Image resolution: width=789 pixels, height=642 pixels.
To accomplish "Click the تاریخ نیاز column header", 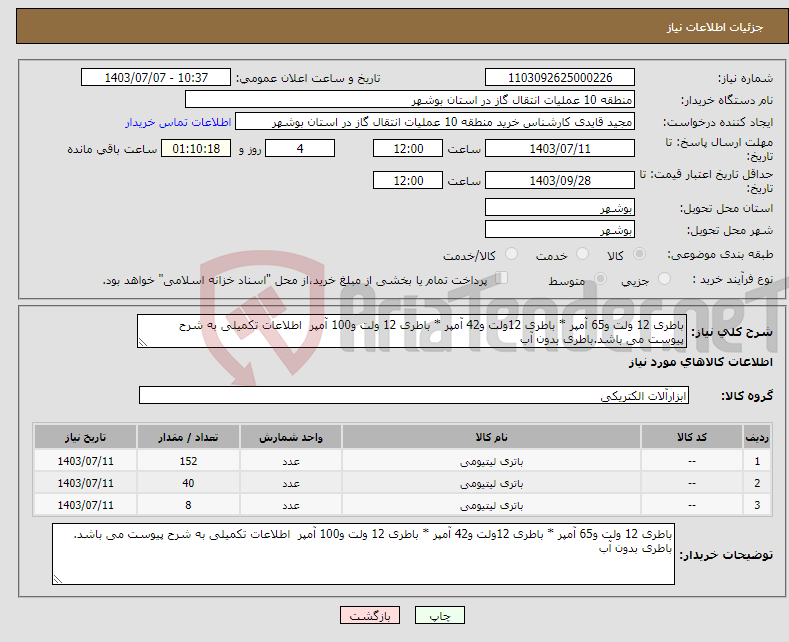I will pos(86,437).
